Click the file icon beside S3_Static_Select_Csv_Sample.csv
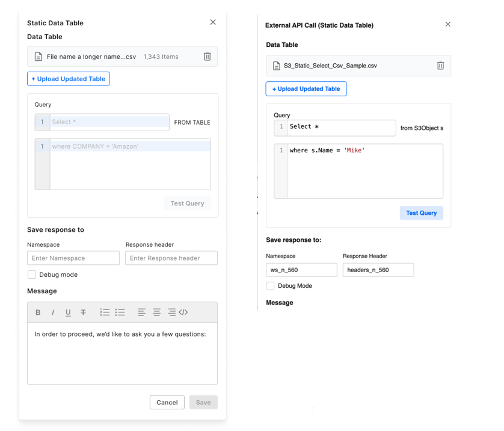This screenshot has width=504, height=431. (277, 66)
